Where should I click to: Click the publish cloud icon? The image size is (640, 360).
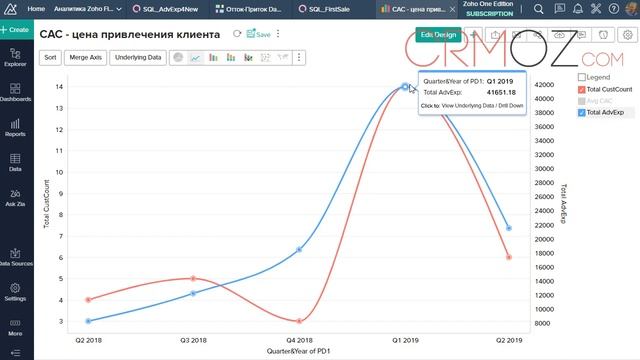tap(559, 35)
